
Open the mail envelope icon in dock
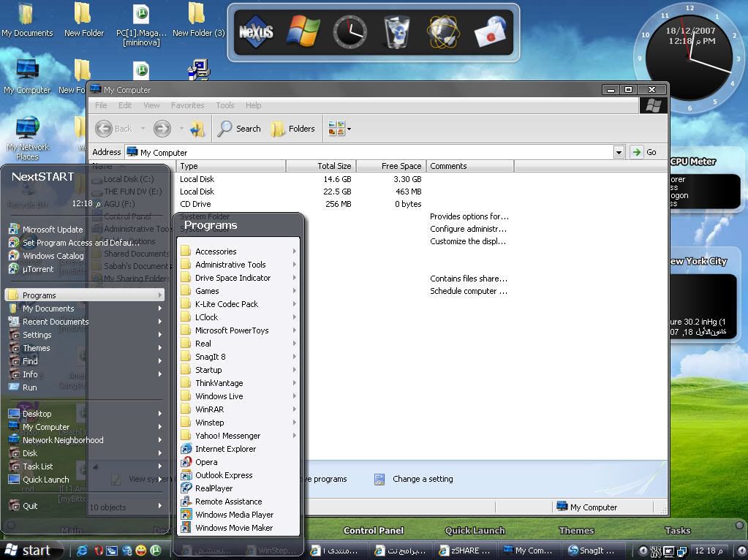click(491, 32)
